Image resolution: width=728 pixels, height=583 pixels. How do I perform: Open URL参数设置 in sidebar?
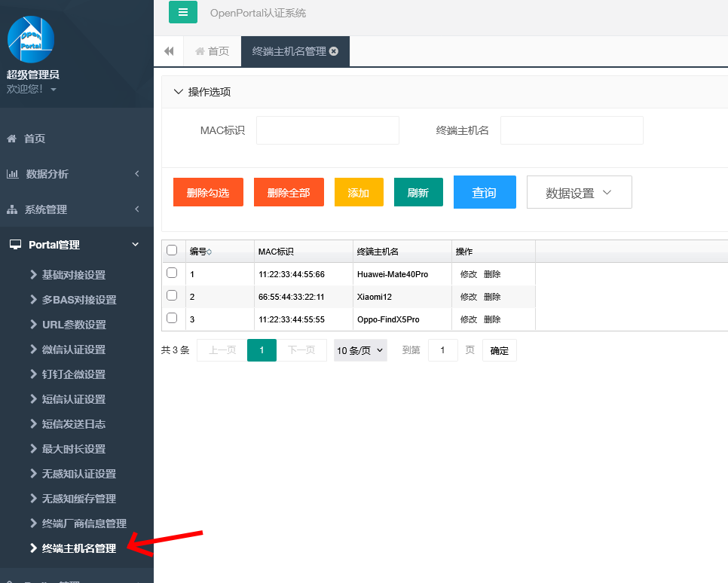tap(74, 325)
